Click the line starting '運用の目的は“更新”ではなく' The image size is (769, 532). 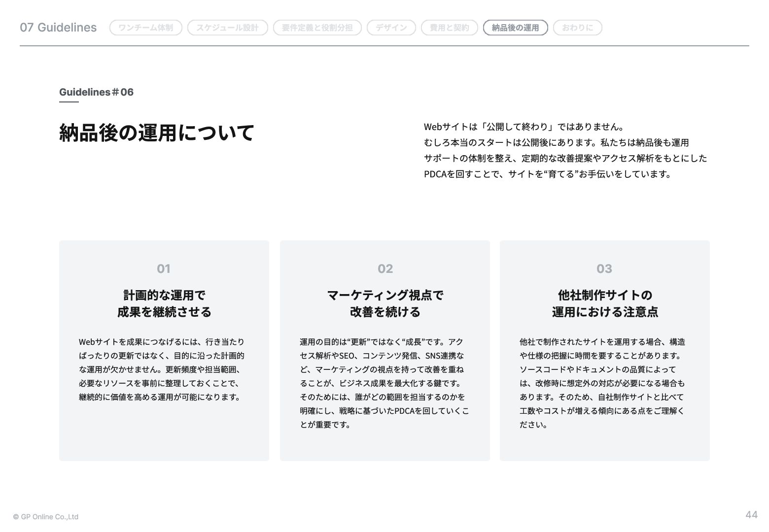pos(382,342)
